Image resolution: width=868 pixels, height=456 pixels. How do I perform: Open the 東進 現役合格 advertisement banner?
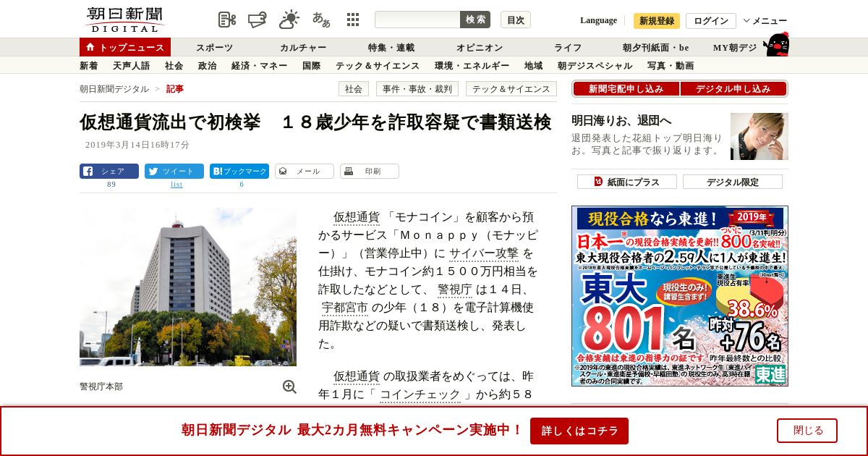(x=680, y=296)
